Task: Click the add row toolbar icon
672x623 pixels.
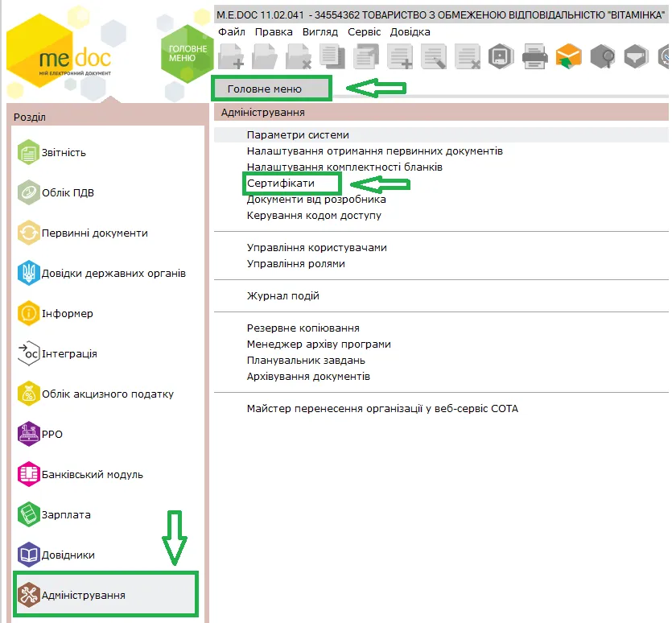Action: (x=400, y=56)
